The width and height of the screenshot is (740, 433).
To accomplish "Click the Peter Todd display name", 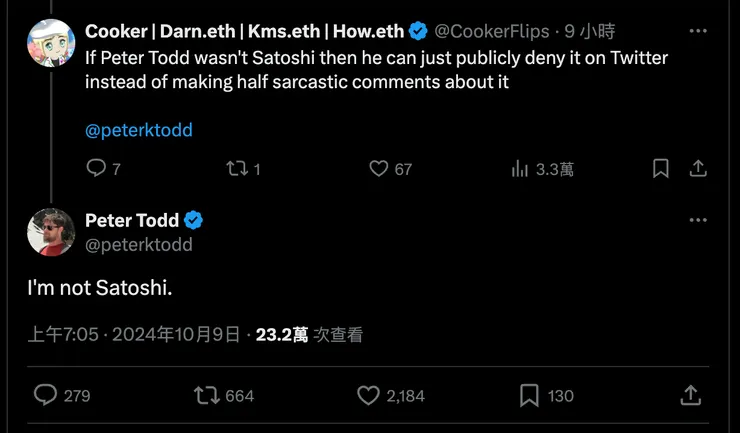I will pos(132,220).
